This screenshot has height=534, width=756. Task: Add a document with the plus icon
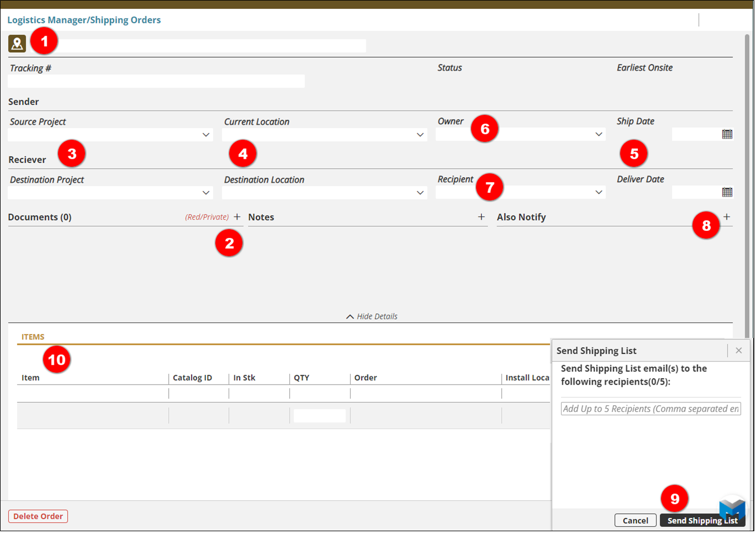pos(237,217)
